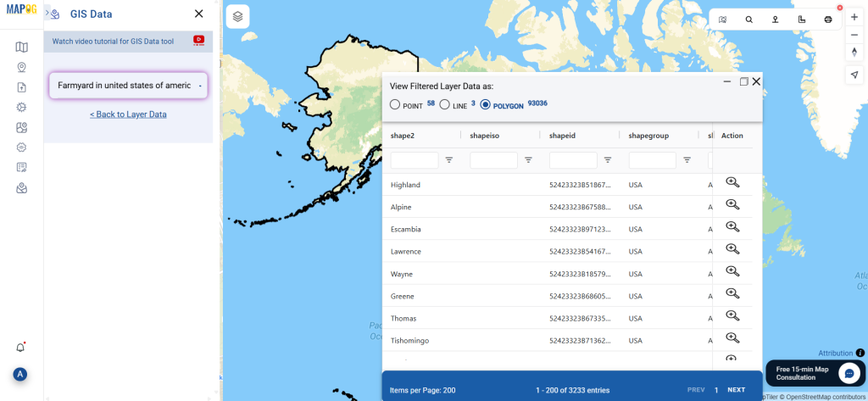Zoom to feature in Highland row

tap(732, 182)
